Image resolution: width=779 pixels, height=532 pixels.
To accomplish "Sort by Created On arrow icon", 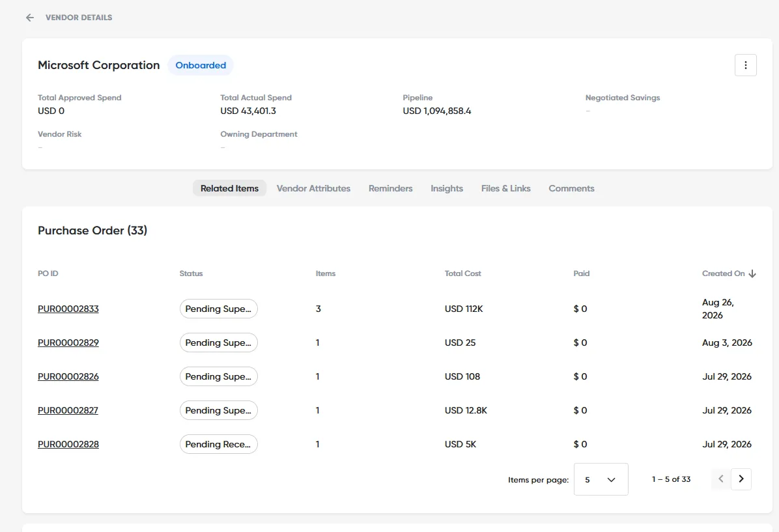I will 752,273.
